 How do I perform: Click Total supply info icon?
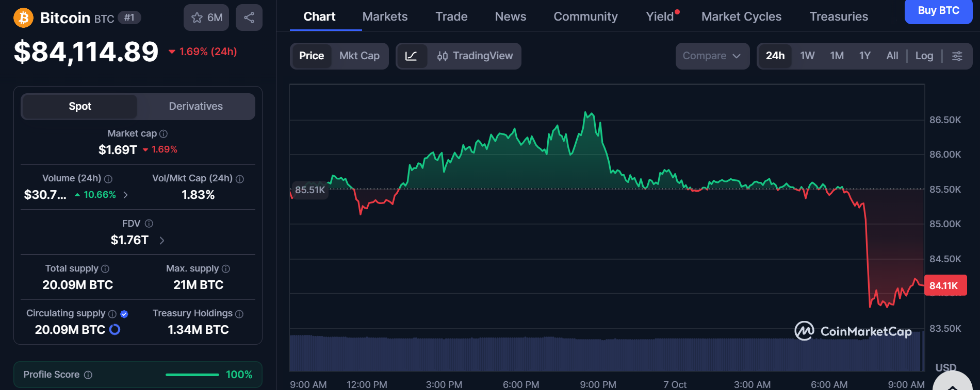[x=105, y=269]
